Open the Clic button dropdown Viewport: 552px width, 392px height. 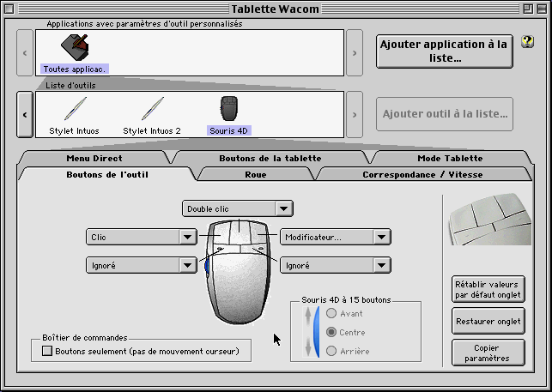142,237
